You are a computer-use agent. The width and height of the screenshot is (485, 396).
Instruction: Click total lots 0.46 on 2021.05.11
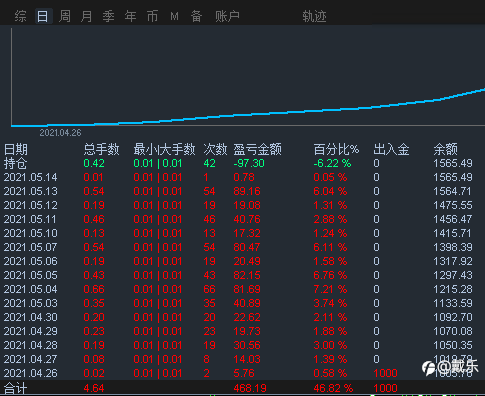[94, 219]
